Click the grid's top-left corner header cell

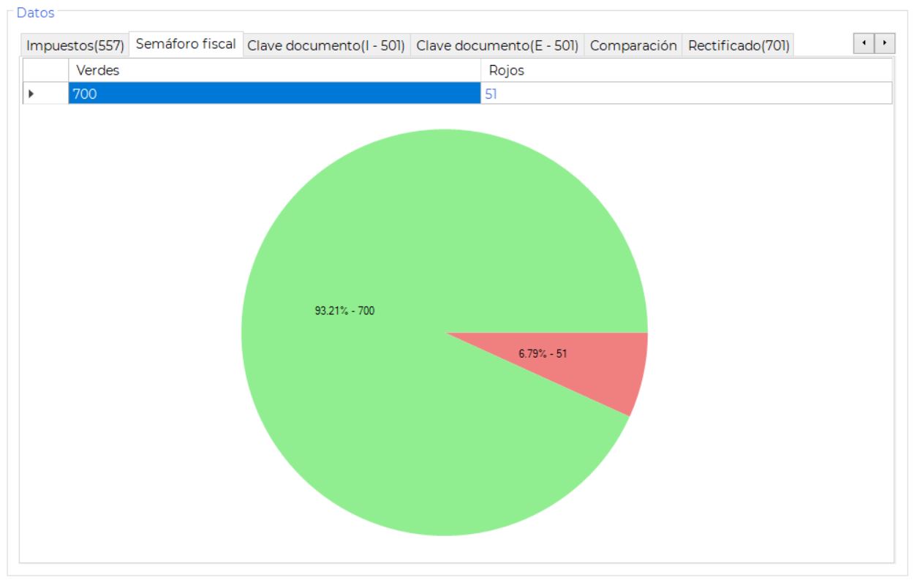coord(45,71)
